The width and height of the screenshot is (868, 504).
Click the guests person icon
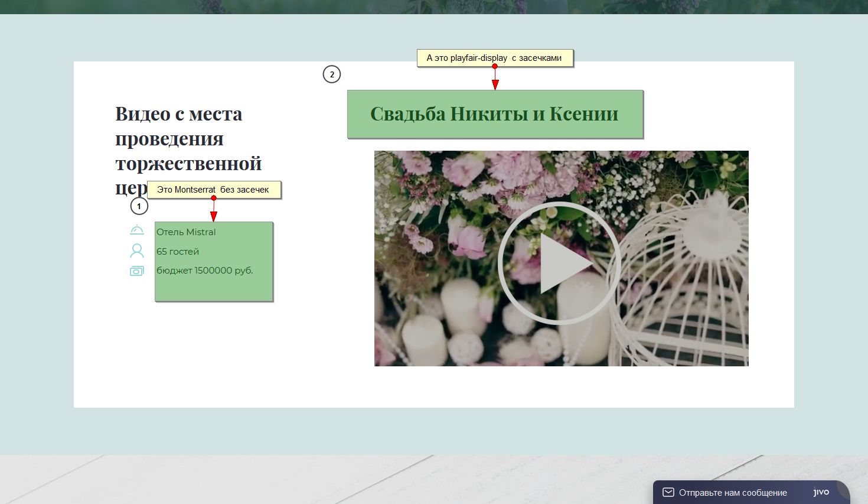point(137,251)
